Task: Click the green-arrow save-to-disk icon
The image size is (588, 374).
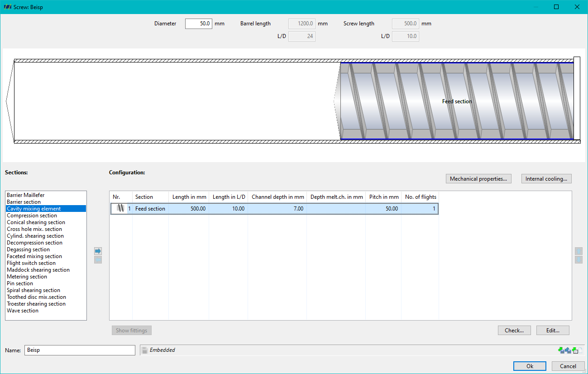Action: coord(561,350)
